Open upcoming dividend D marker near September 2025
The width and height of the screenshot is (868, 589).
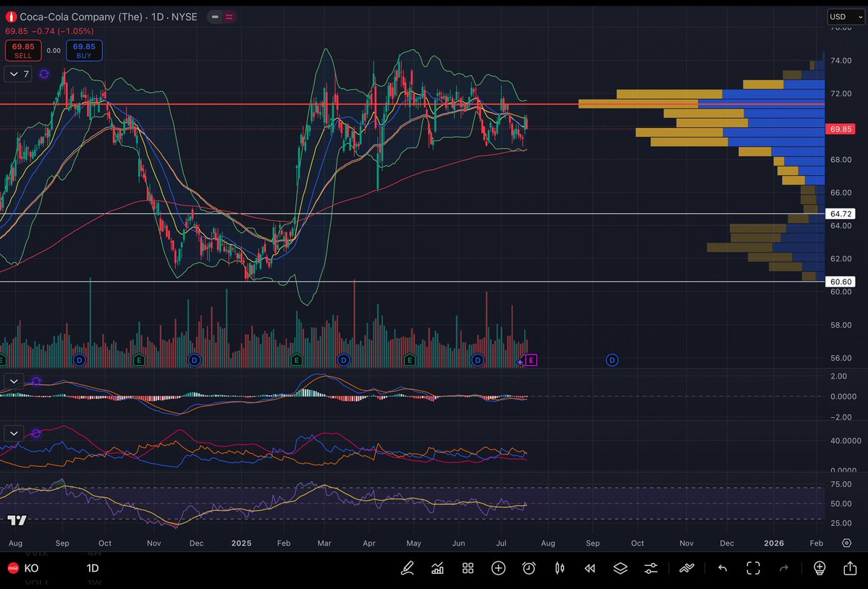coord(612,360)
